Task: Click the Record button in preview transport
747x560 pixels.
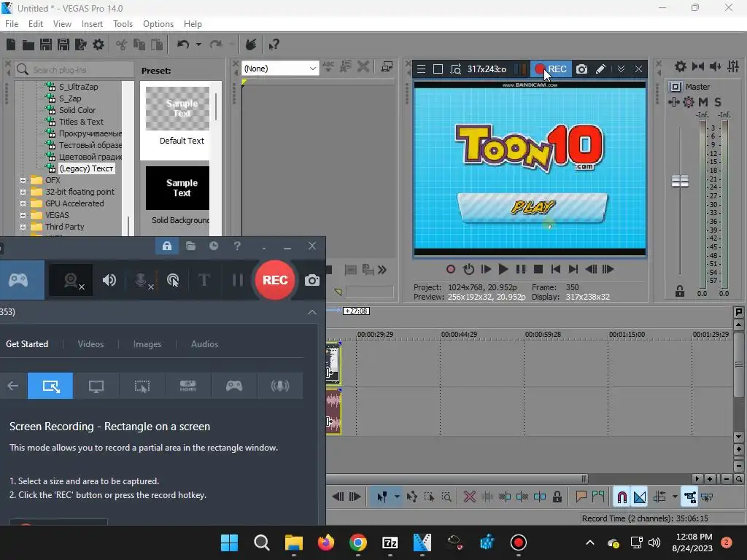Action: tap(450, 270)
